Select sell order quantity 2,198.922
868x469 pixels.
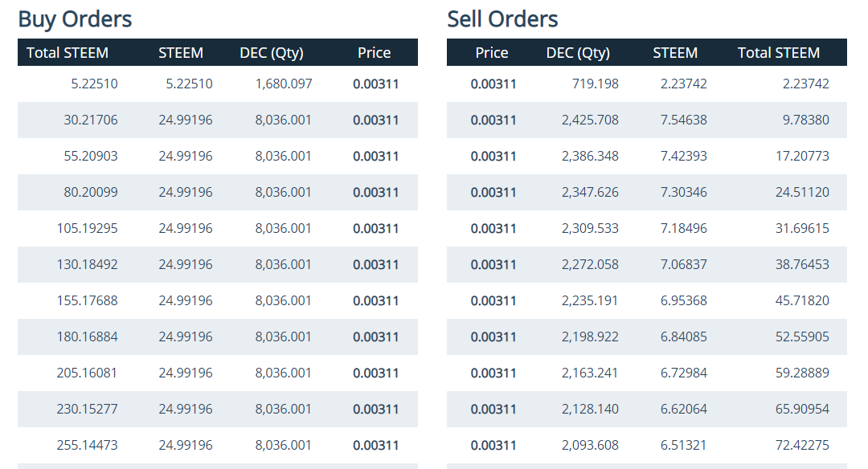590,336
